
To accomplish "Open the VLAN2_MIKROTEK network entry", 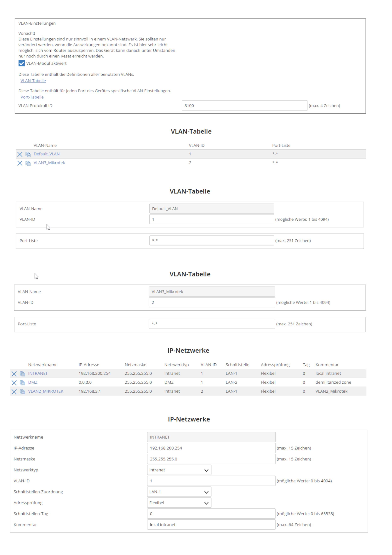I will click(46, 391).
